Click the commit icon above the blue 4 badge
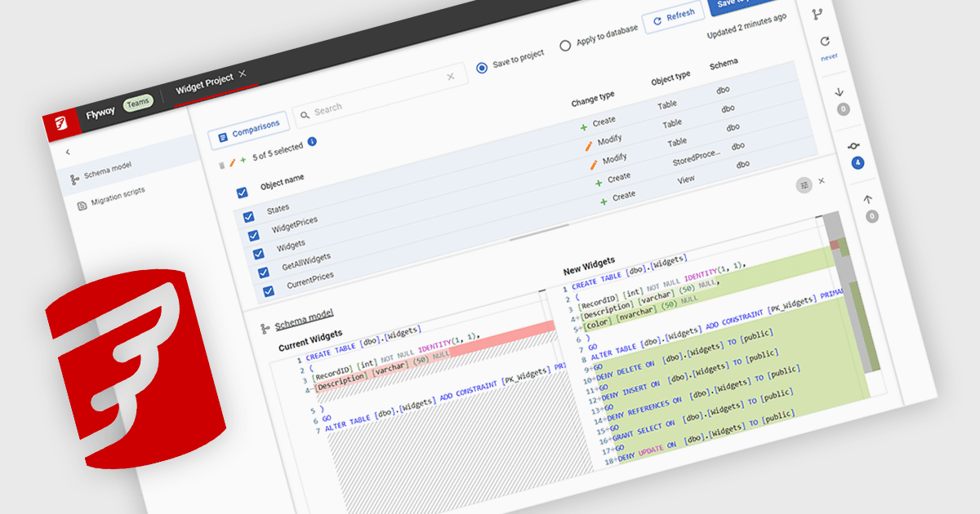 (x=854, y=145)
